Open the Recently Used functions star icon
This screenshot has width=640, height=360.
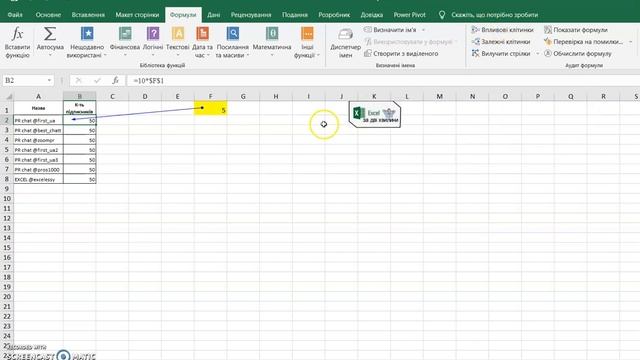(87, 34)
